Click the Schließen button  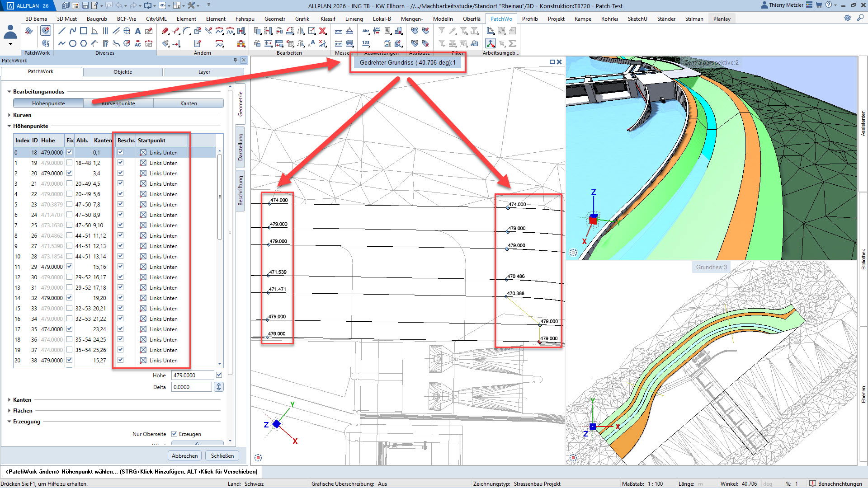pyautogui.click(x=222, y=455)
